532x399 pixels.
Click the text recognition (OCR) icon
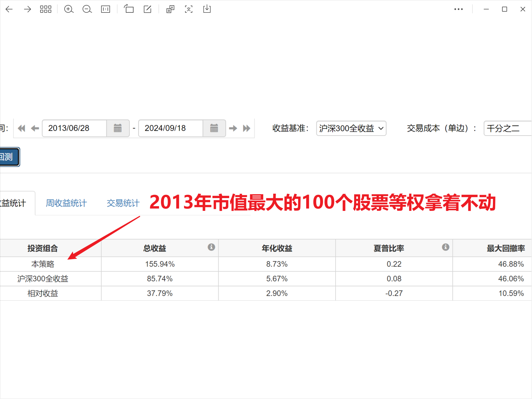pyautogui.click(x=189, y=9)
